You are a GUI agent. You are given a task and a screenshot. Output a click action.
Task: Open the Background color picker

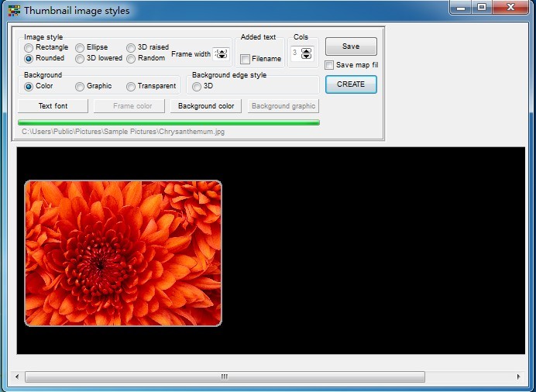[206, 106]
